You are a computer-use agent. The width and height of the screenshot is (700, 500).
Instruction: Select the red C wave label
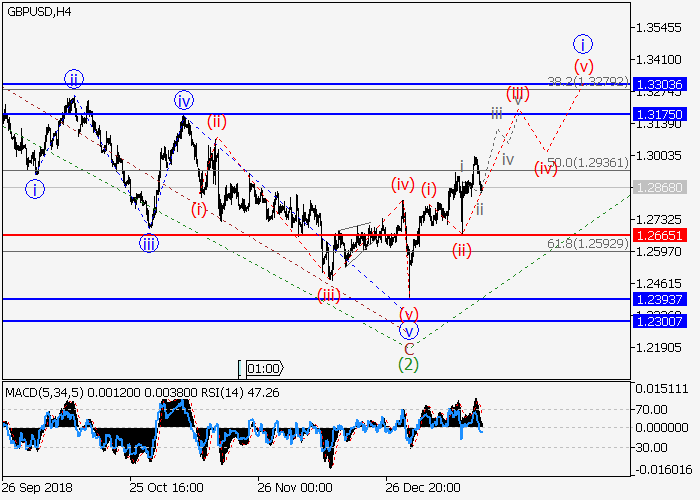408,348
